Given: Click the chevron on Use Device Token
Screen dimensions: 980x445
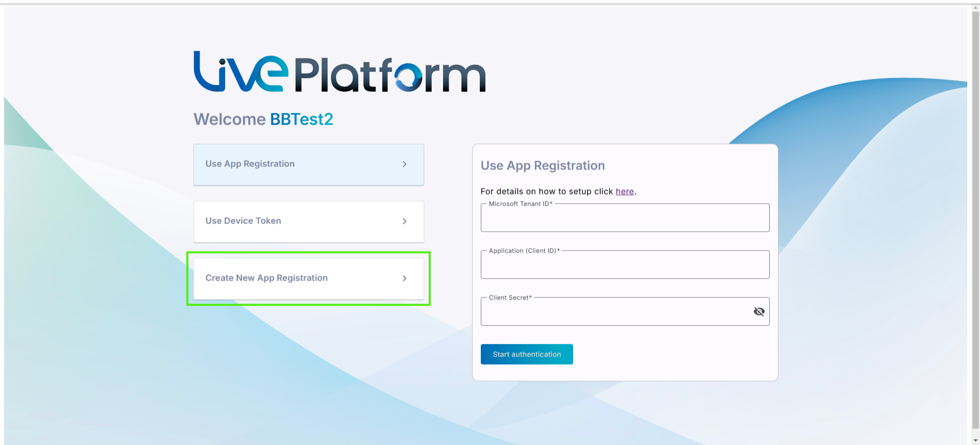Looking at the screenshot, I should [404, 221].
